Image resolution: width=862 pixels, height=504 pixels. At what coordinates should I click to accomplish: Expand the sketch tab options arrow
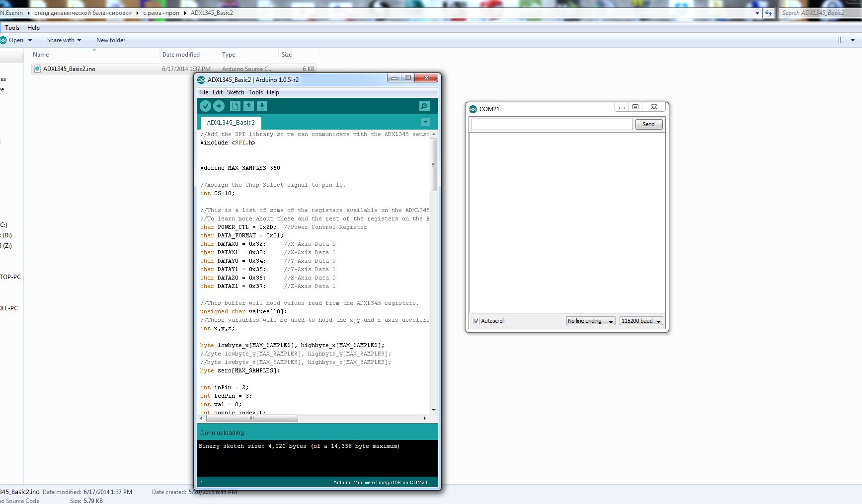click(425, 122)
